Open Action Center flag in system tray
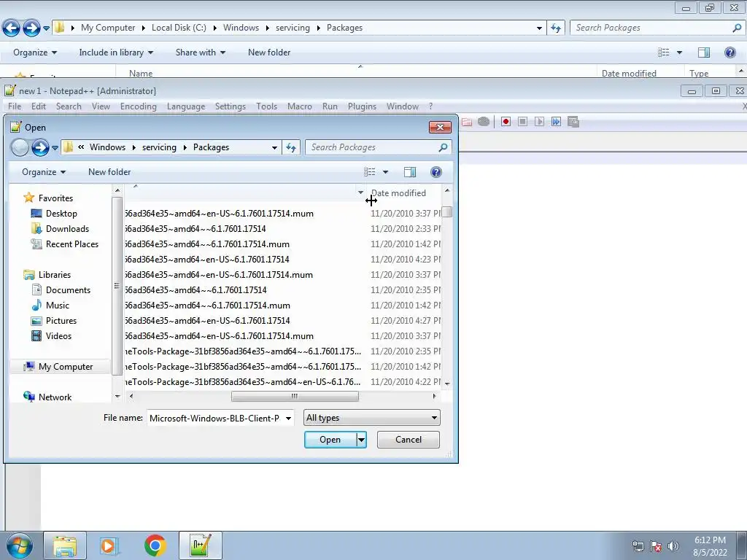This screenshot has width=747, height=560. 656,546
